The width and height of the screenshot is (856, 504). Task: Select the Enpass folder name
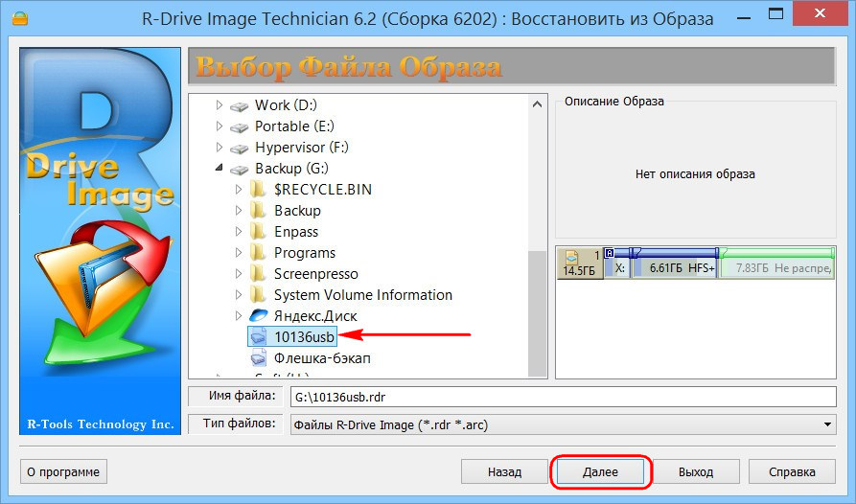296,232
